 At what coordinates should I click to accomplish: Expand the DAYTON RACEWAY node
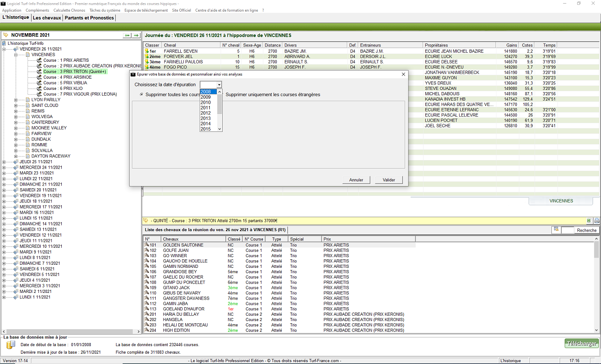tap(16, 156)
